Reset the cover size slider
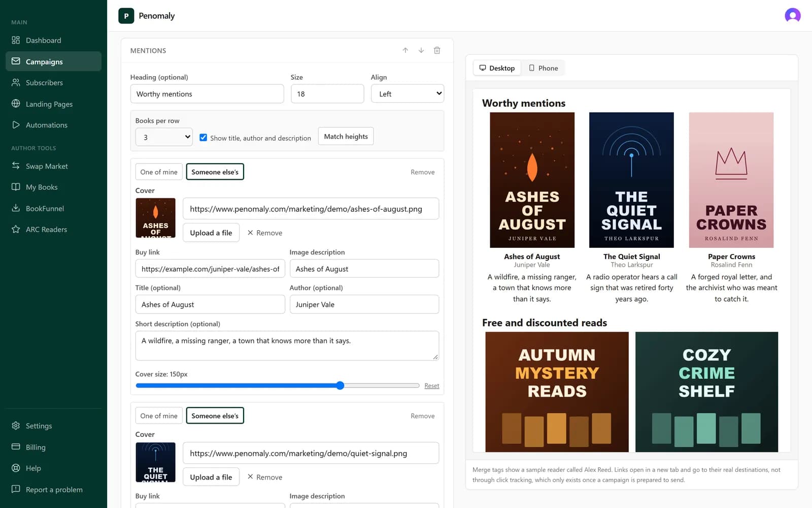 pyautogui.click(x=432, y=386)
